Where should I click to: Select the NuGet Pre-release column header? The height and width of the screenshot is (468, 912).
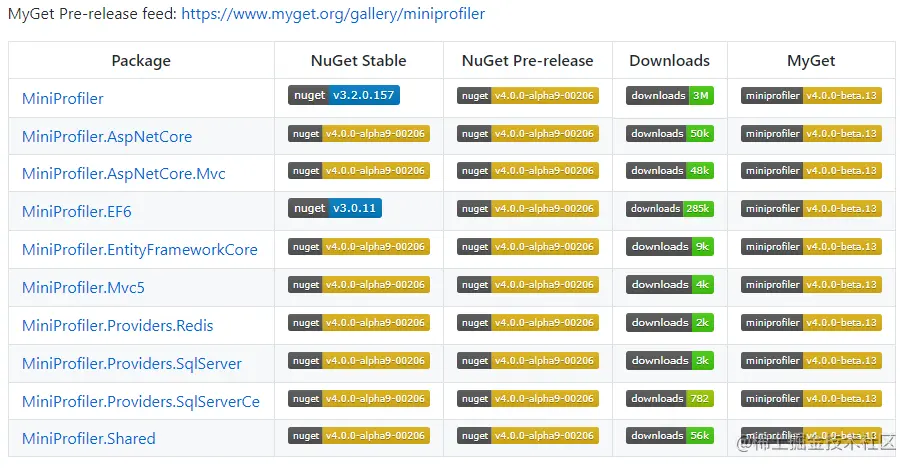coord(528,60)
